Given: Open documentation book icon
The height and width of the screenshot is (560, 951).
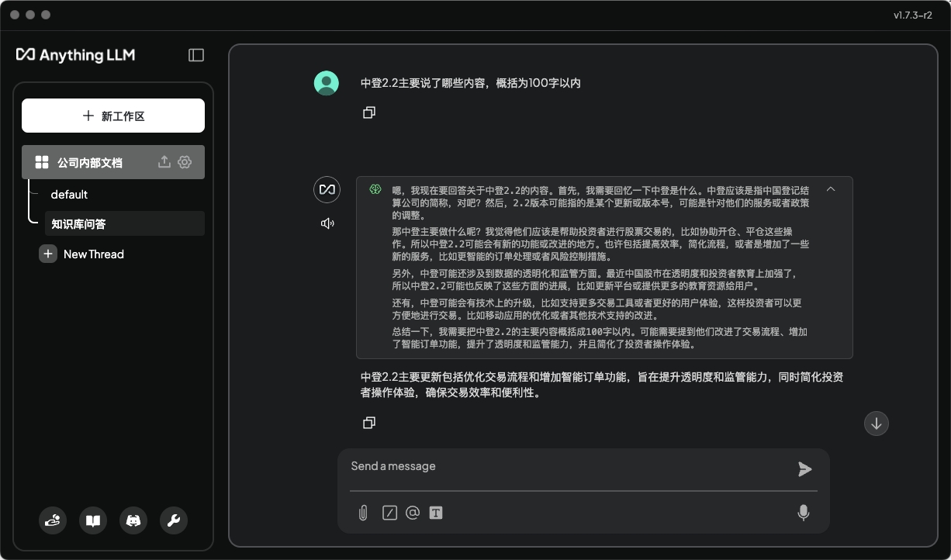Looking at the screenshot, I should [x=93, y=520].
